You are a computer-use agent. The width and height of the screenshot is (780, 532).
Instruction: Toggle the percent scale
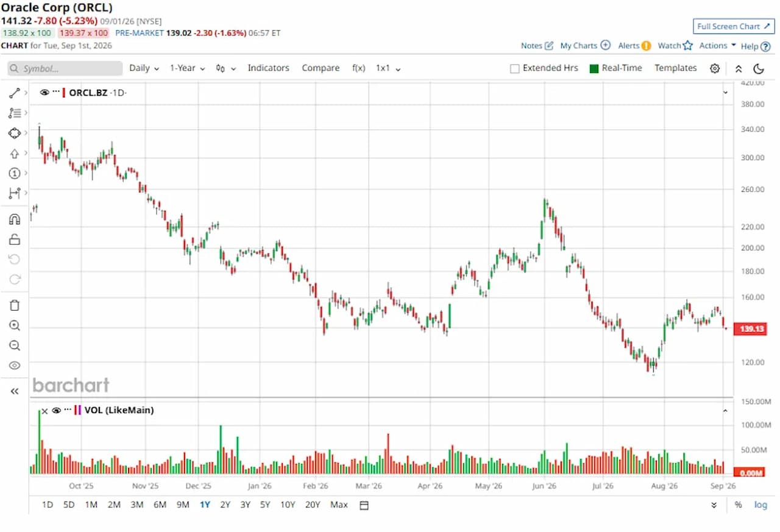739,505
